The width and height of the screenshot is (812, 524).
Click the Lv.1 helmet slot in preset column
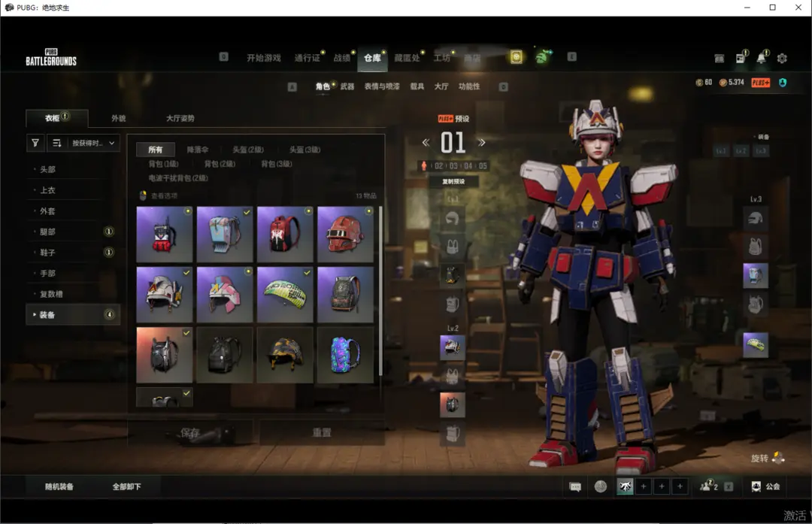click(x=453, y=219)
